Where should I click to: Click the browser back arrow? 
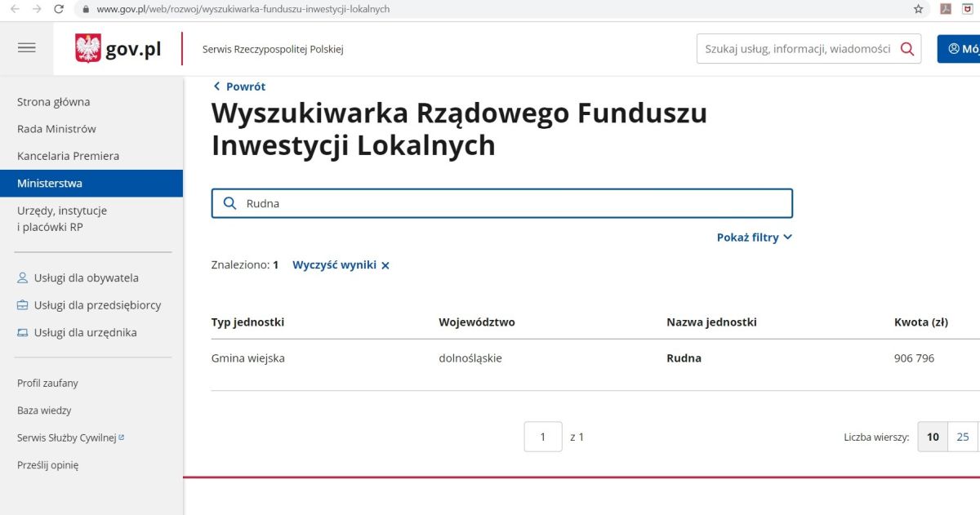(15, 9)
